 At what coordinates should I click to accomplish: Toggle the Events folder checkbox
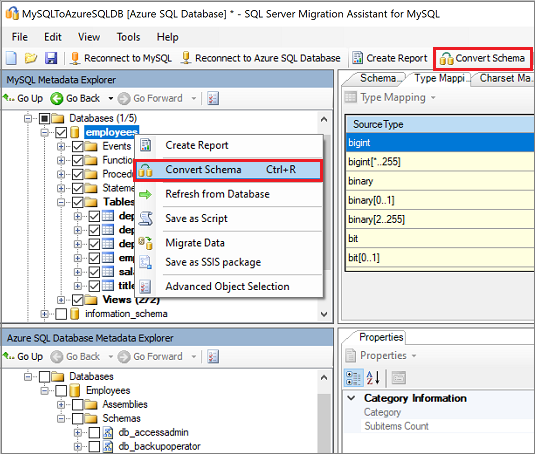pyautogui.click(x=78, y=147)
